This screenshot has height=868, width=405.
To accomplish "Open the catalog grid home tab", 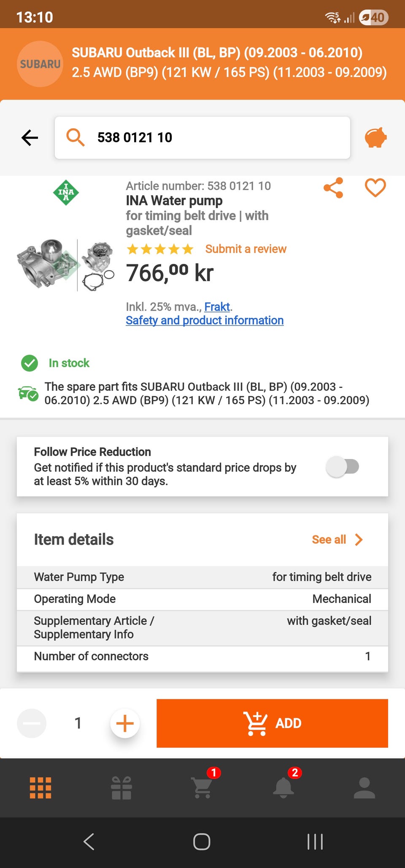I will pos(40,787).
